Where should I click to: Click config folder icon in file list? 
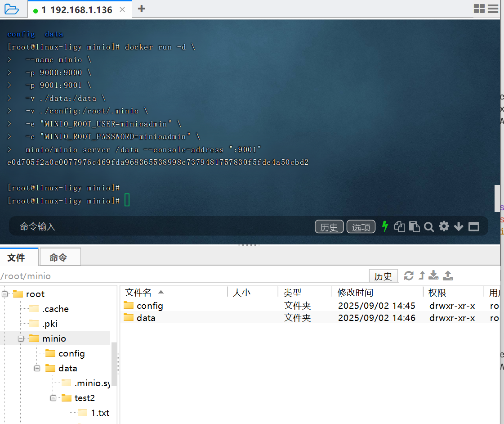click(129, 305)
